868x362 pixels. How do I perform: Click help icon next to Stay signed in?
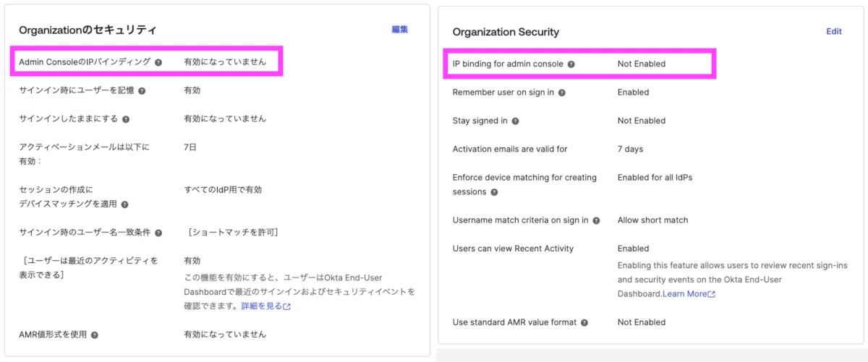pyautogui.click(x=516, y=121)
